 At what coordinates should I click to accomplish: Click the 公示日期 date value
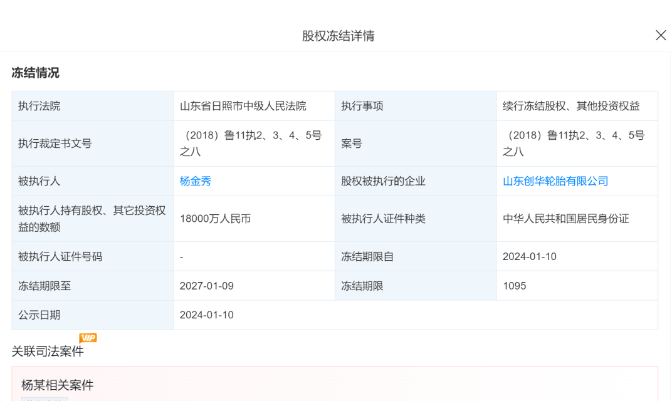206,314
